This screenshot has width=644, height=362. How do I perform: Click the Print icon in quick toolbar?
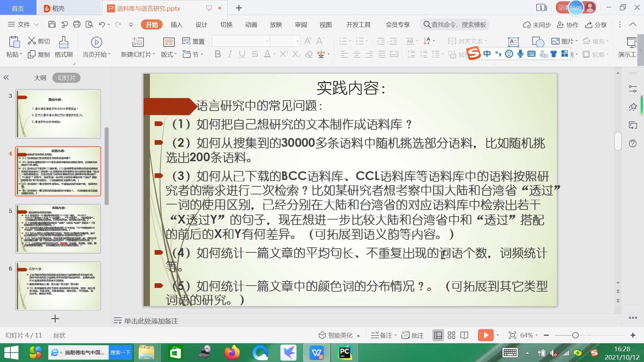click(x=77, y=24)
